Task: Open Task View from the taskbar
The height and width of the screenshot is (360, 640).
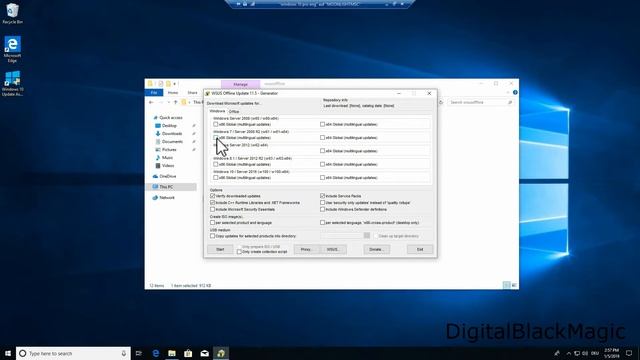Action: (139, 353)
